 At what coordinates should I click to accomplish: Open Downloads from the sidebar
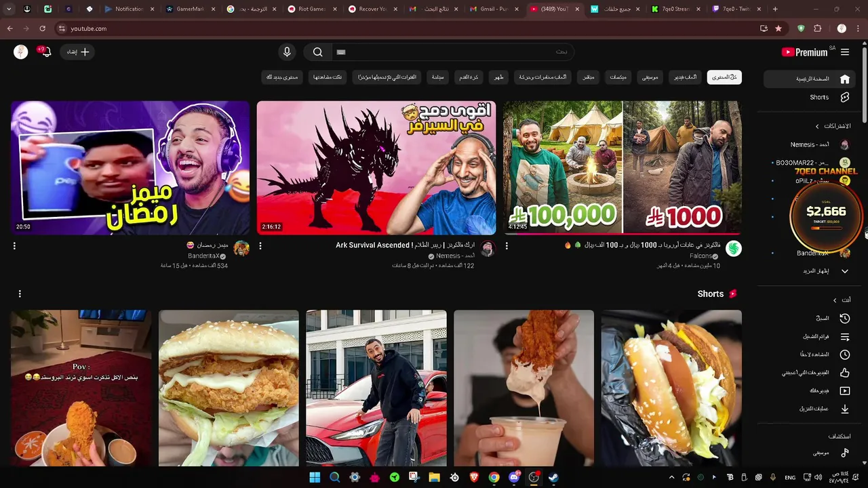(x=810, y=409)
